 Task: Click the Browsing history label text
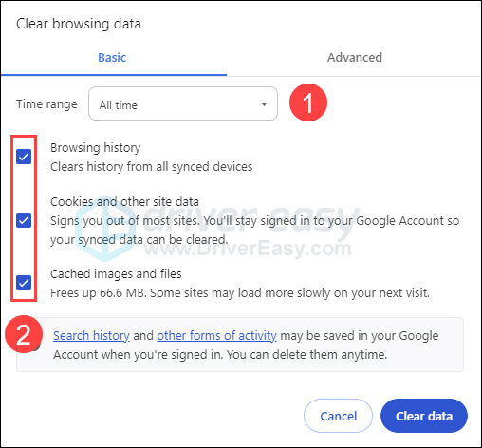point(96,148)
